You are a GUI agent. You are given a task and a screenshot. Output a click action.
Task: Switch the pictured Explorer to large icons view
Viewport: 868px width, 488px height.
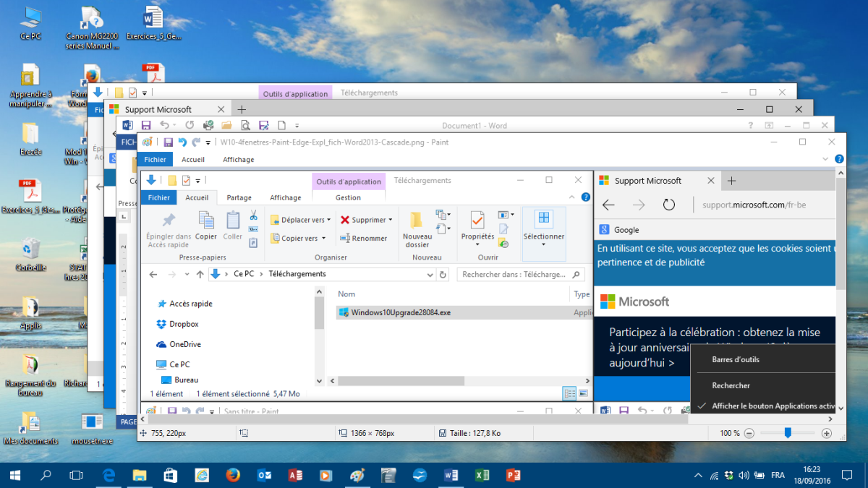583,393
